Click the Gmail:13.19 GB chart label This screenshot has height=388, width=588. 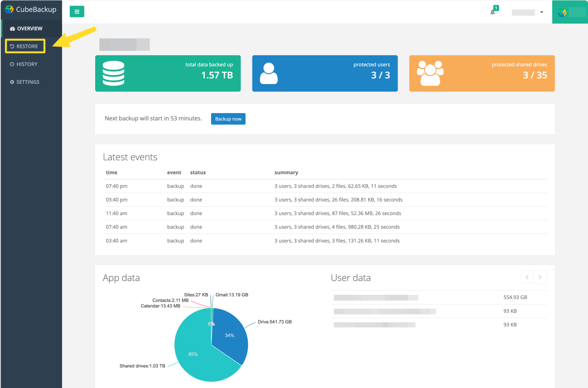232,295
